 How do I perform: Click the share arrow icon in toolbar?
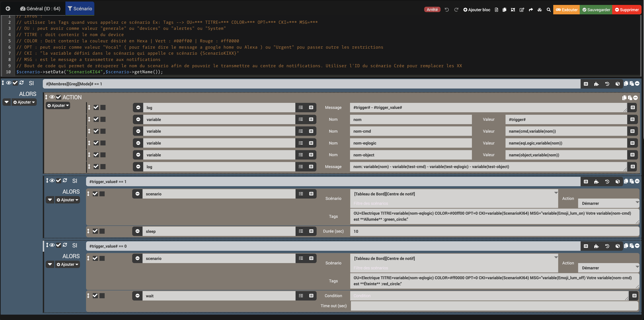pos(531,10)
